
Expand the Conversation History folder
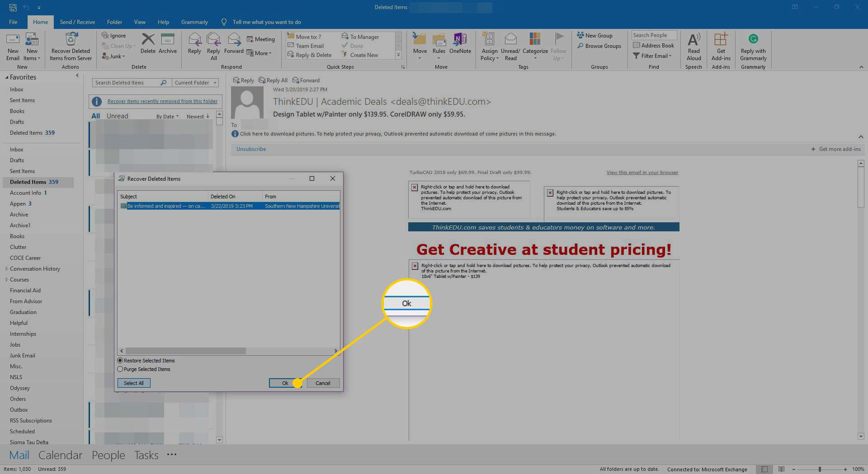(x=6, y=269)
